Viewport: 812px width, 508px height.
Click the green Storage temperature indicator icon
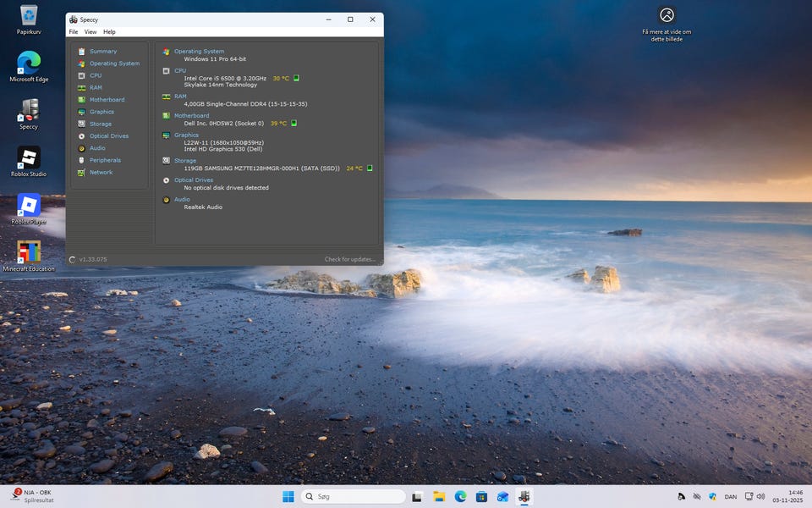[x=370, y=168]
